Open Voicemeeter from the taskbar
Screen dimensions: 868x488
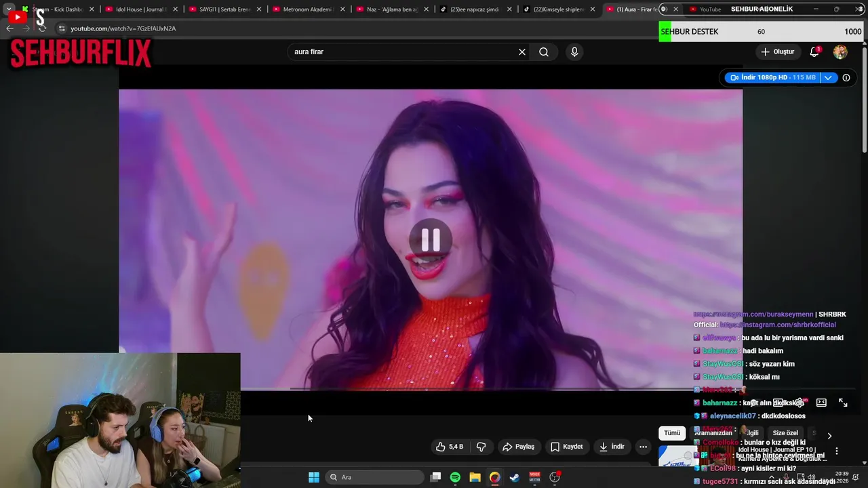click(534, 477)
